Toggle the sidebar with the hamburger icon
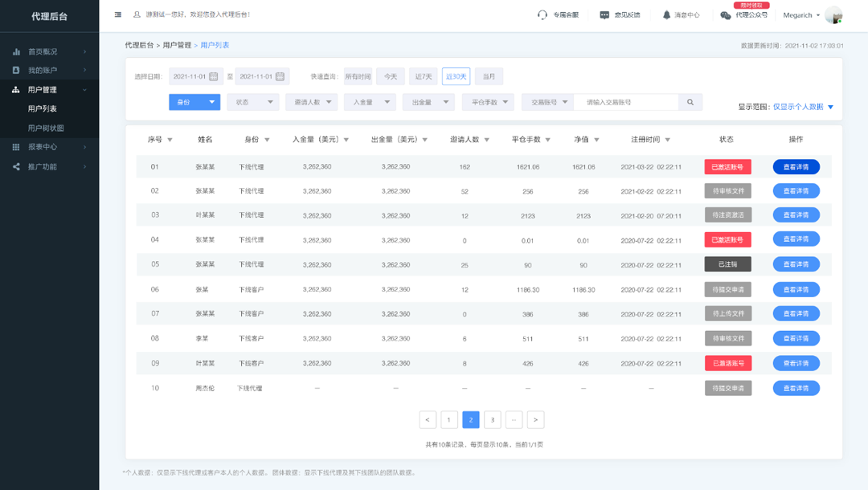Screen dimensions: 868x490 pos(118,15)
